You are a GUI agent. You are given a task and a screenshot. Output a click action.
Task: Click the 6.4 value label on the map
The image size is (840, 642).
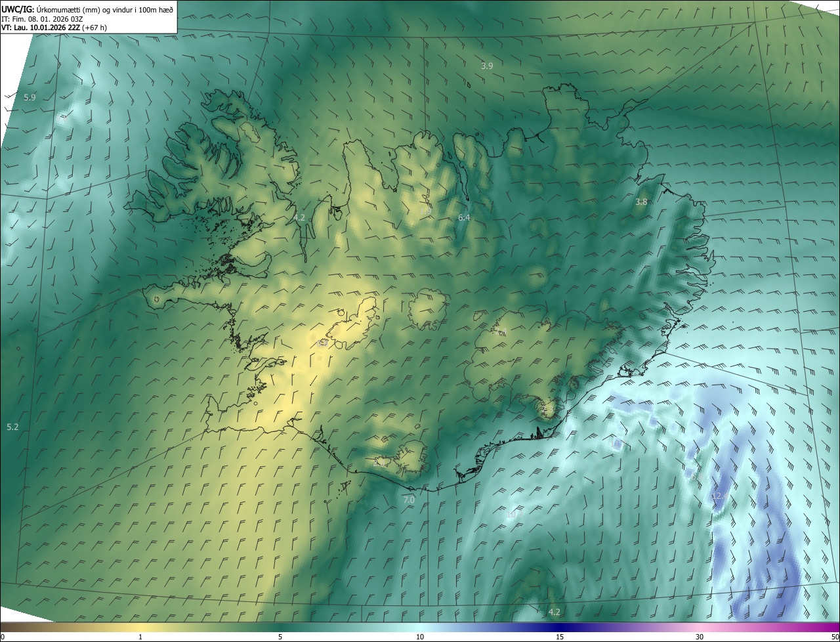464,217
